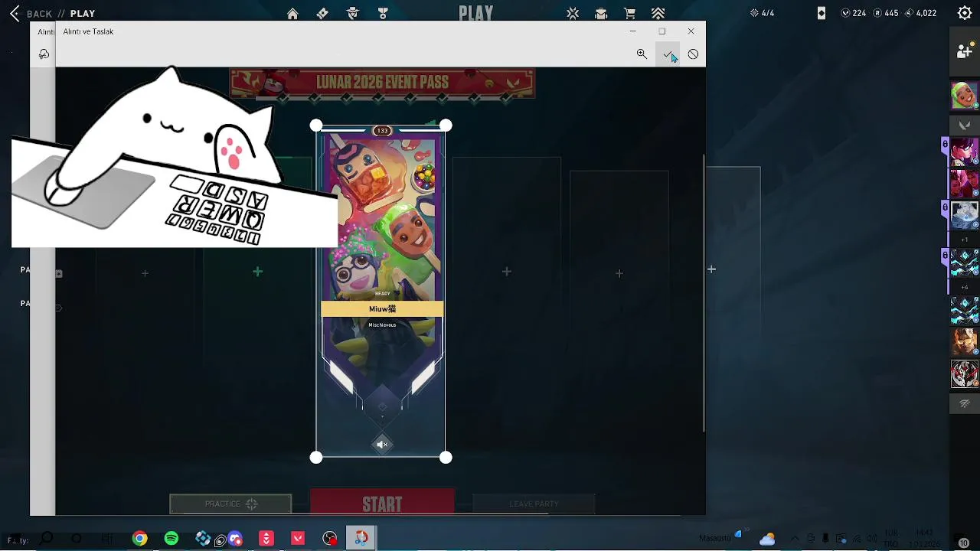980x551 pixels.
Task: Open the LUNAR 2026 EVENT PASS banner
Action: click(x=382, y=83)
